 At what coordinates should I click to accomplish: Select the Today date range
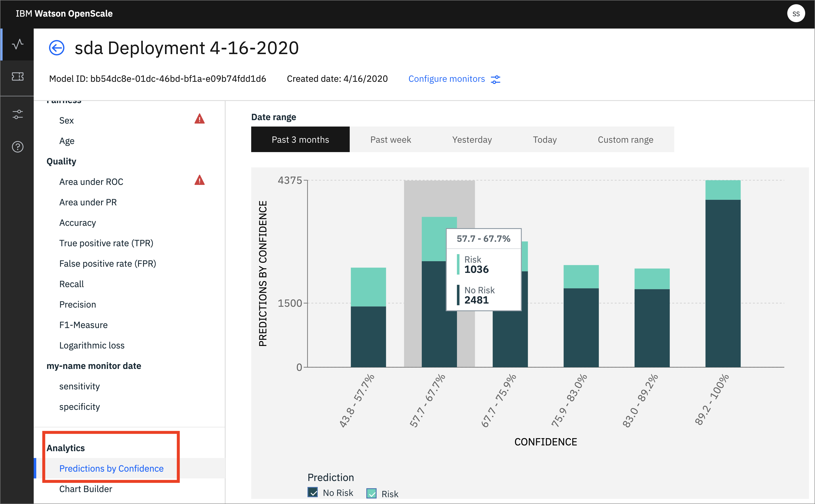544,140
